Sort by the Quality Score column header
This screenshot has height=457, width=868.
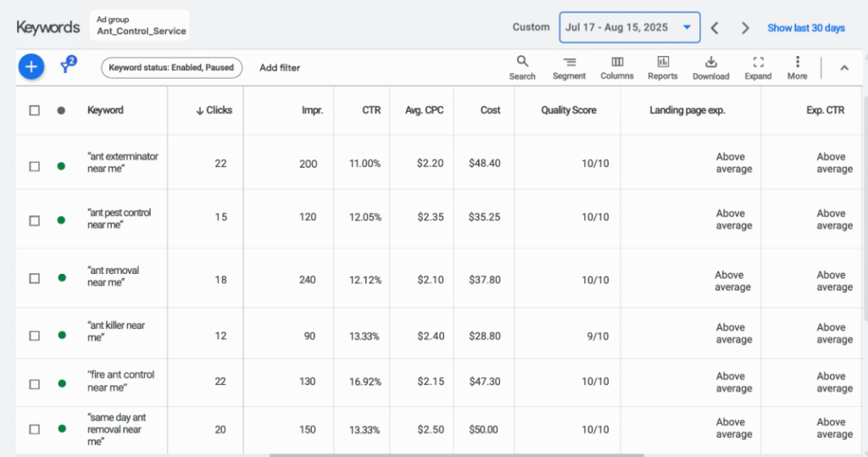pos(569,110)
